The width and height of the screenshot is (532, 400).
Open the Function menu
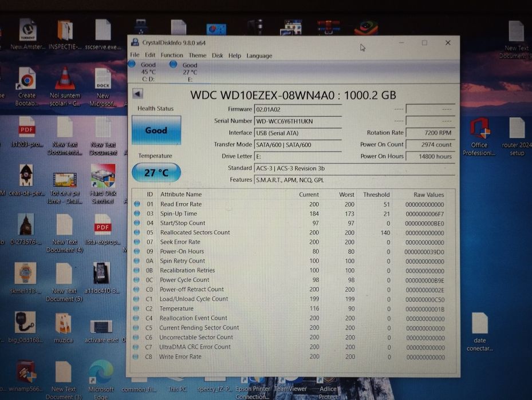pyautogui.click(x=172, y=55)
